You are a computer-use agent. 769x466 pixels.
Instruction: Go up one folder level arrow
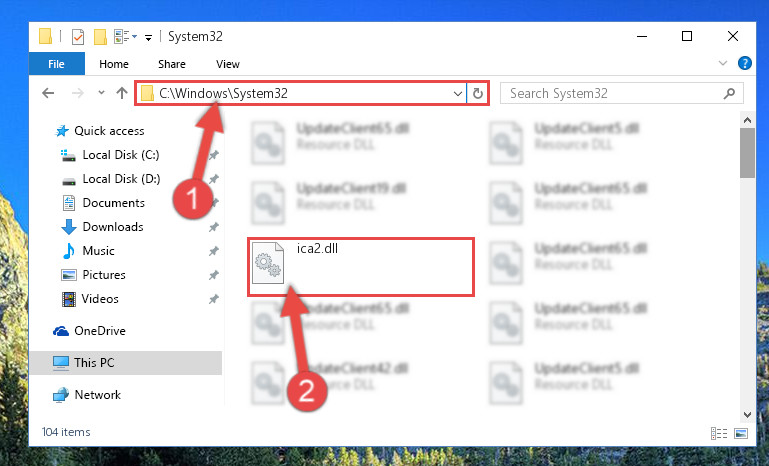pyautogui.click(x=122, y=93)
